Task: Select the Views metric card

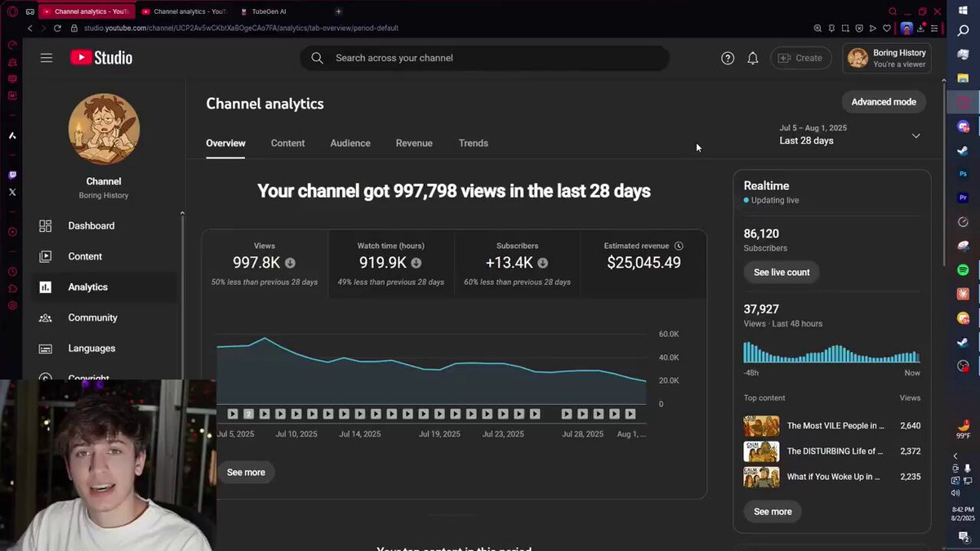Action: tap(265, 264)
